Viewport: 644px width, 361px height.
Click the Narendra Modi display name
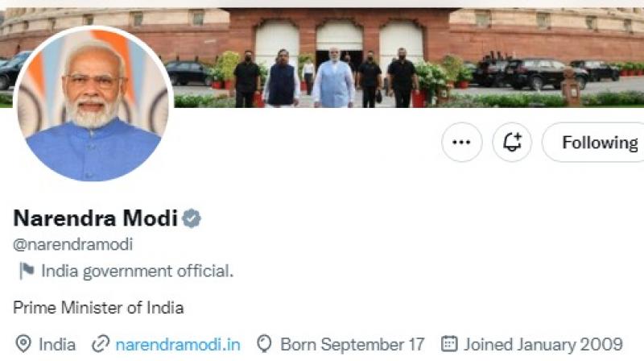point(96,218)
